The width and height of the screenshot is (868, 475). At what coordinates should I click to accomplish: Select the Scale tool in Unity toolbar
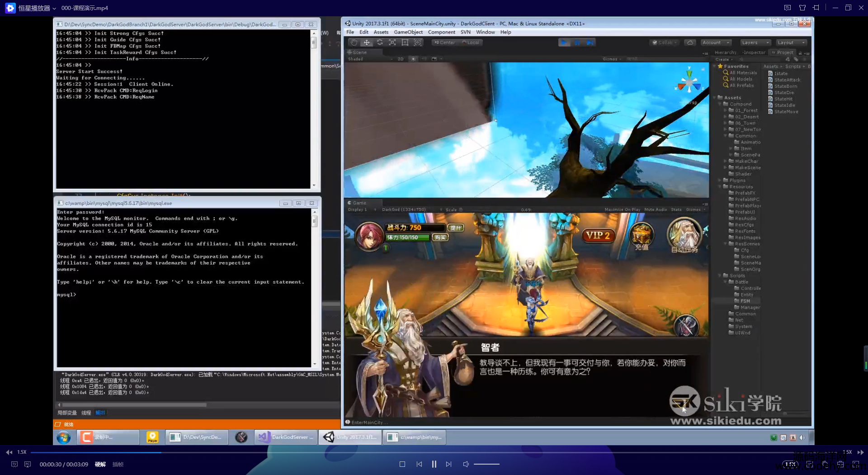tap(392, 43)
